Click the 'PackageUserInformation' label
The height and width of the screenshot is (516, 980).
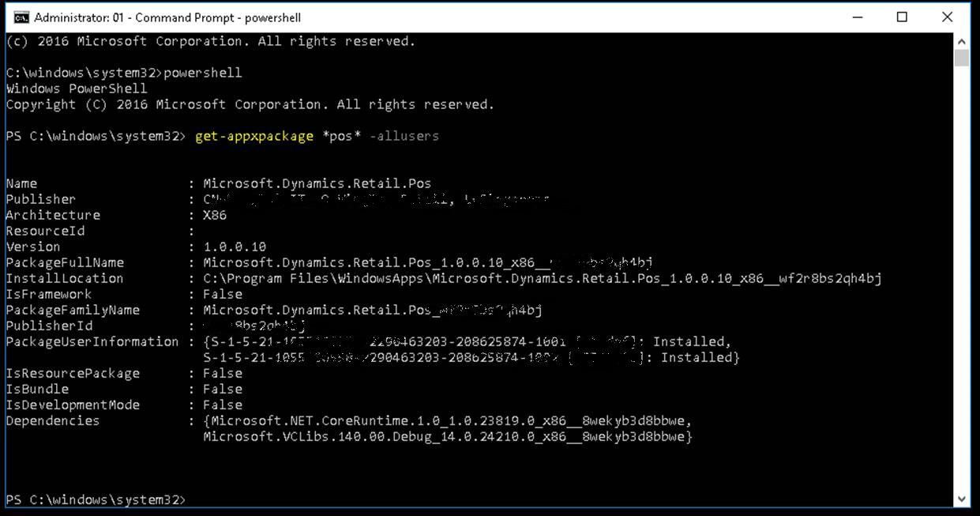tap(92, 341)
